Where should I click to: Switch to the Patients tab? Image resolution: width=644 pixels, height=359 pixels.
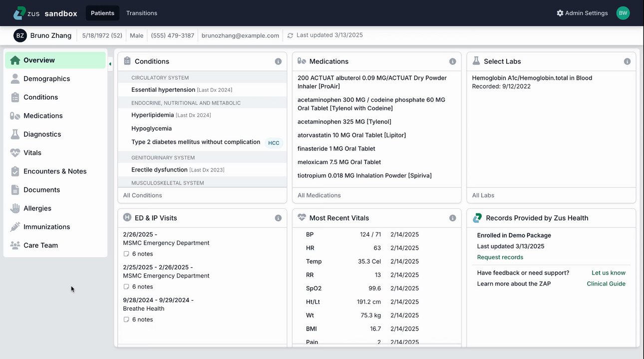pyautogui.click(x=102, y=13)
